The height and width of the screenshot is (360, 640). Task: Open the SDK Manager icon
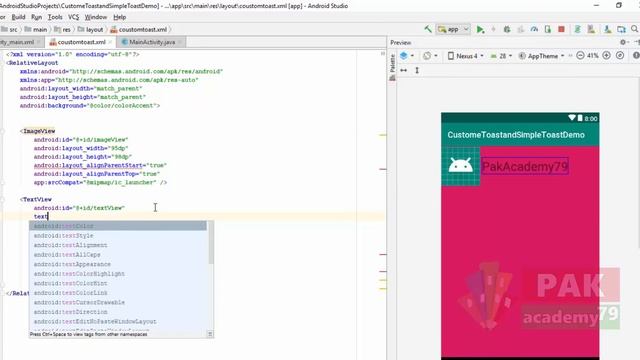(x=607, y=29)
